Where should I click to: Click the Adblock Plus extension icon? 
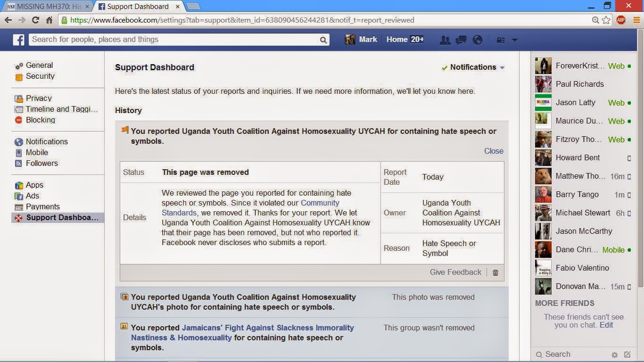(621, 20)
